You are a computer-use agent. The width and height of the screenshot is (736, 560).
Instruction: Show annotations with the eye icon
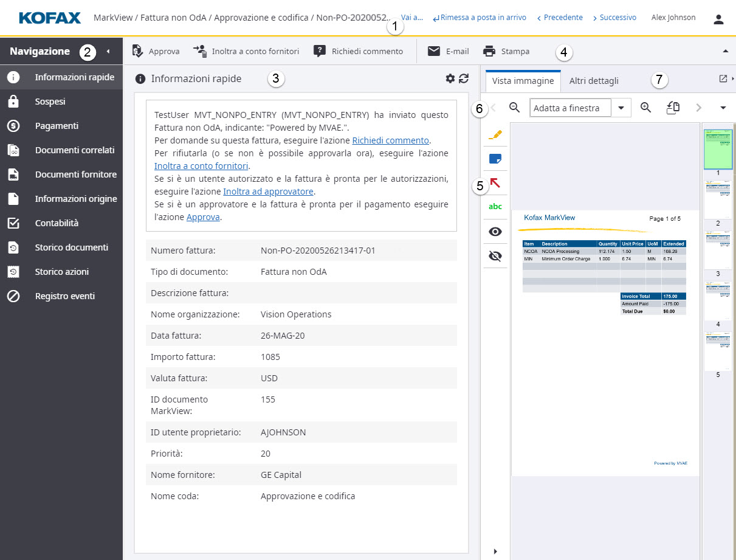click(495, 231)
